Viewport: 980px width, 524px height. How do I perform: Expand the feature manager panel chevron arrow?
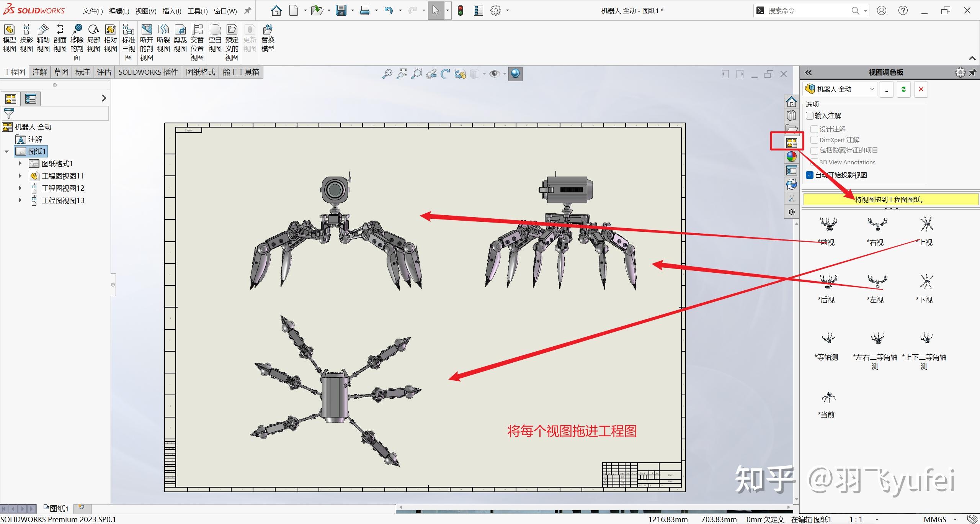[x=103, y=98]
